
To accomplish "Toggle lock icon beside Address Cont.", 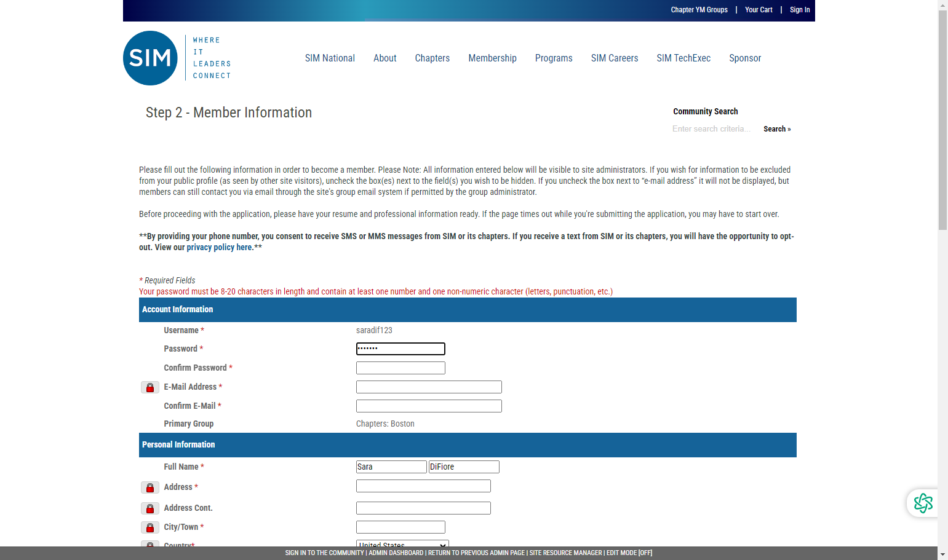I will [150, 508].
